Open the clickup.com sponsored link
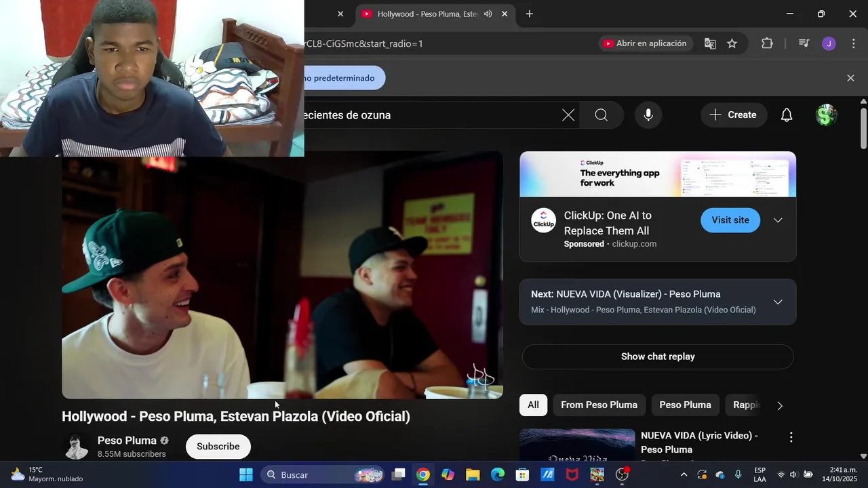The image size is (868, 488). tap(634, 244)
